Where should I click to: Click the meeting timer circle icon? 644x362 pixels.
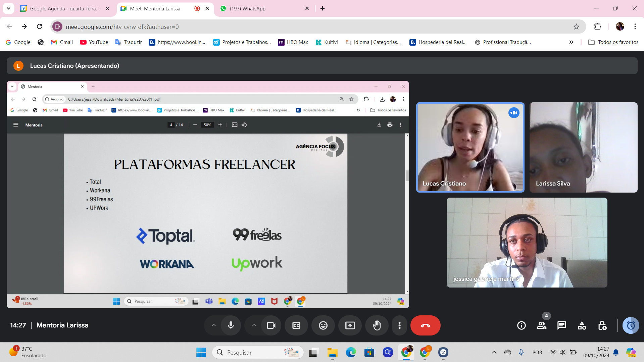coord(631,325)
